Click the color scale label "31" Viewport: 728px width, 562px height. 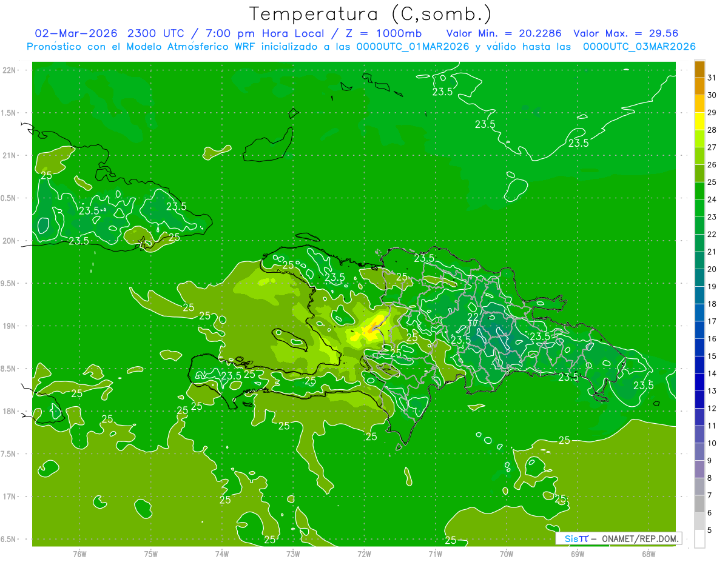(x=712, y=78)
